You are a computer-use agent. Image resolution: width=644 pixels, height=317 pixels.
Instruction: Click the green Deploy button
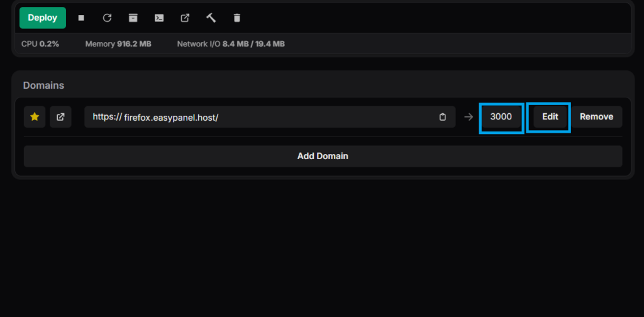[43, 18]
